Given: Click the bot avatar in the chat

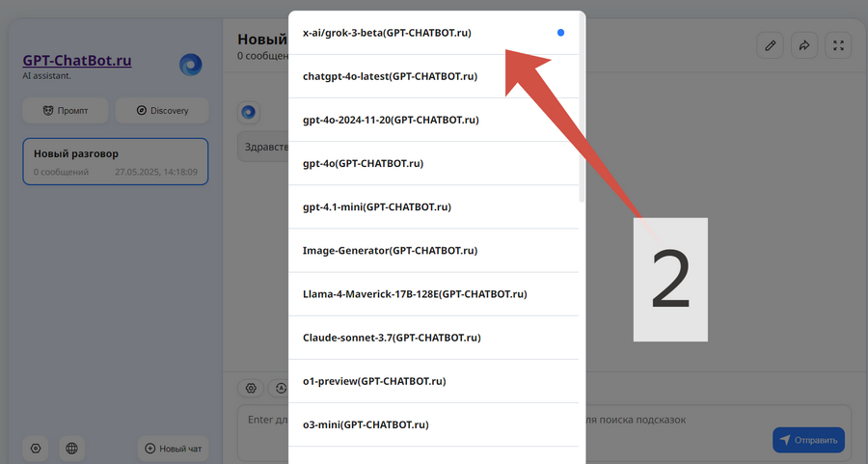Looking at the screenshot, I should click(249, 113).
